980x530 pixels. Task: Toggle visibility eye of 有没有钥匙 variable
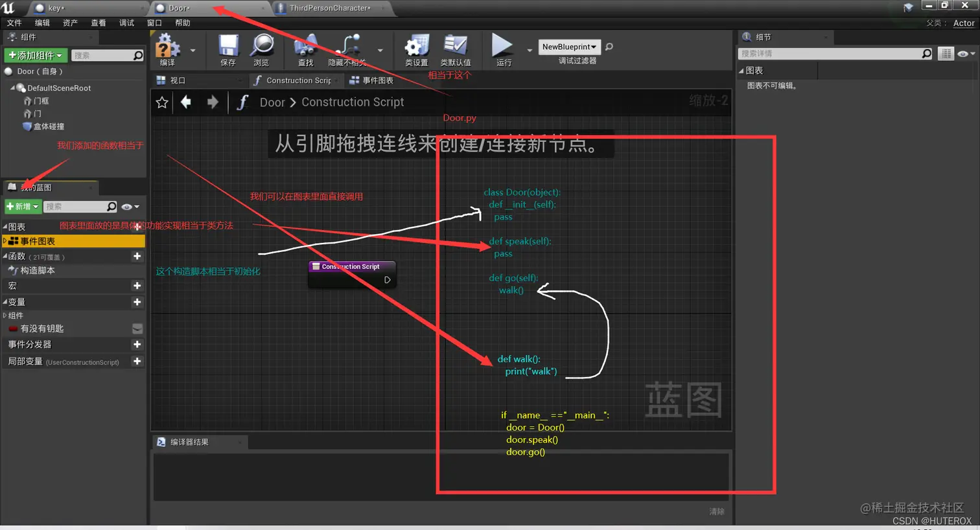pyautogui.click(x=137, y=328)
